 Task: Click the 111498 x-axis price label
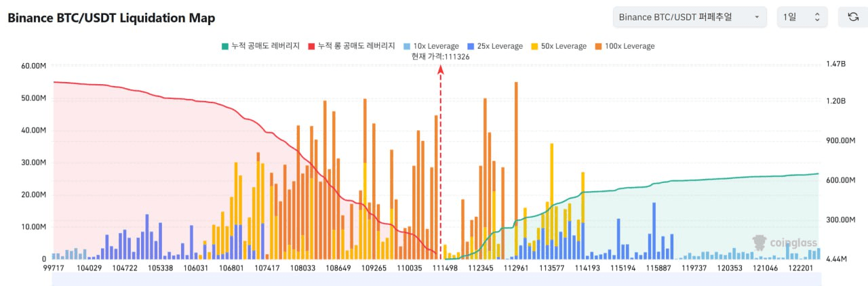tap(444, 268)
